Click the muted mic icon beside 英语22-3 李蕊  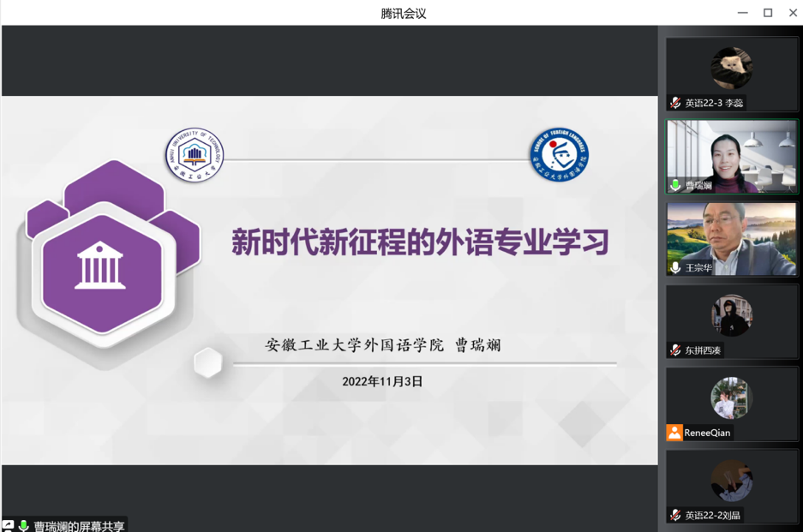pos(675,103)
